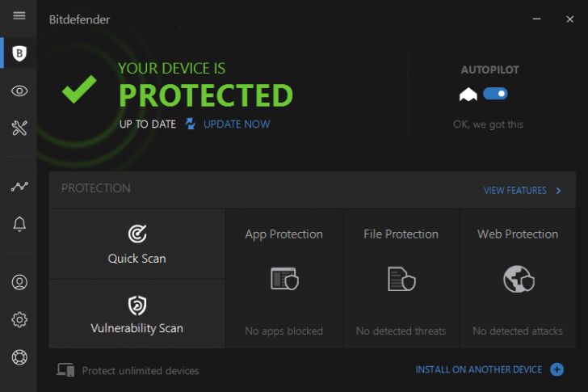
Task: Click the Vulnerability Scan shield icon
Action: tap(136, 305)
